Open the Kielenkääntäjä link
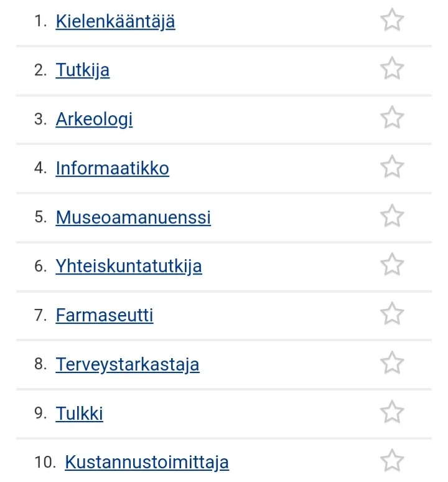This screenshot has width=448, height=482. (115, 22)
